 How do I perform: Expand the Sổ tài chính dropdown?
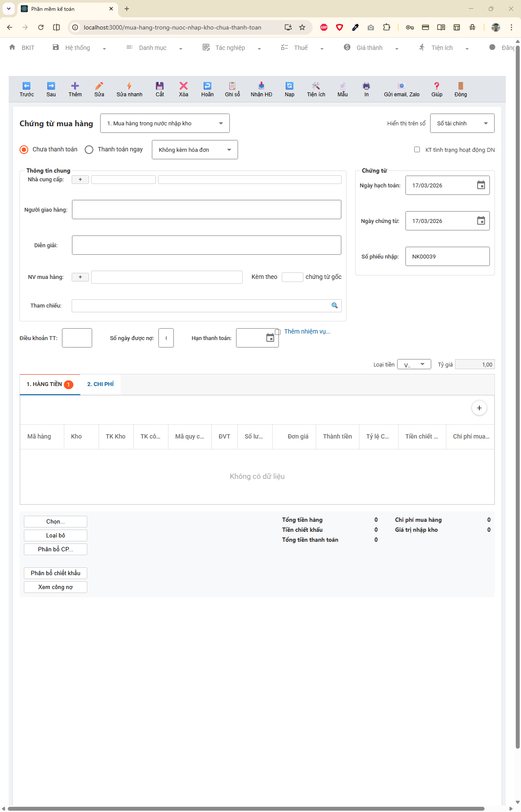pos(462,124)
